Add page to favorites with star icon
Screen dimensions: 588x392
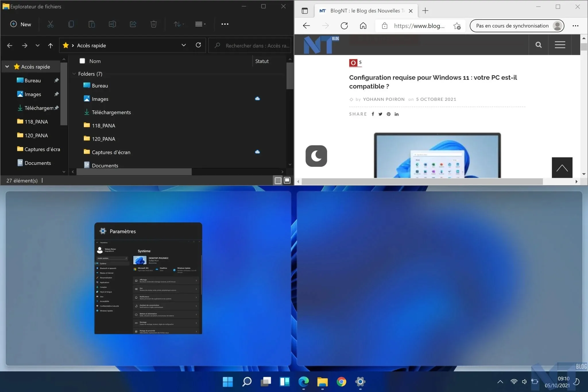click(457, 26)
